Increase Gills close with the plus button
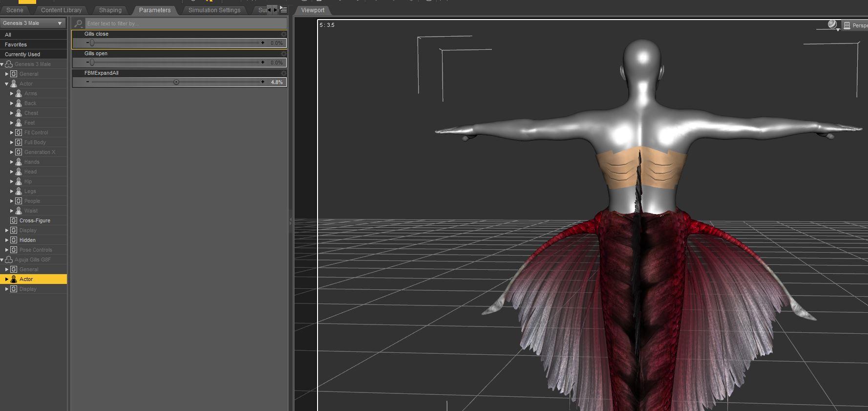Screen dimensions: 868x411 click(x=263, y=43)
